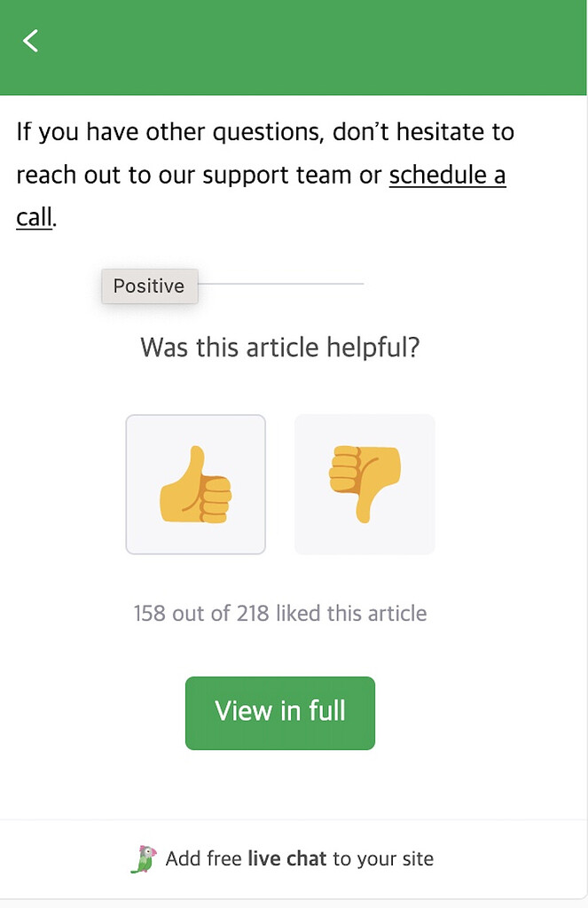This screenshot has height=908, width=588.
Task: Give negative feedback via the thumbs down emoji
Action: coord(364,483)
